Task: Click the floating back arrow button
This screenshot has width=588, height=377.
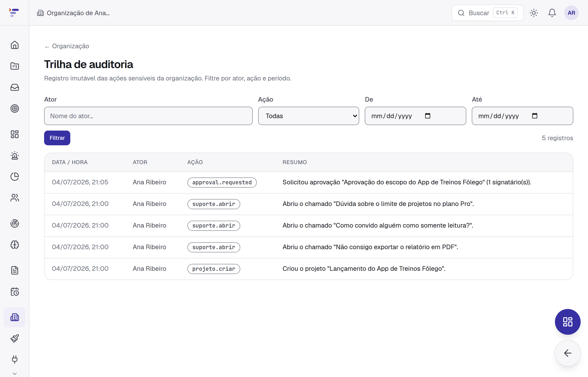Action: pyautogui.click(x=568, y=353)
